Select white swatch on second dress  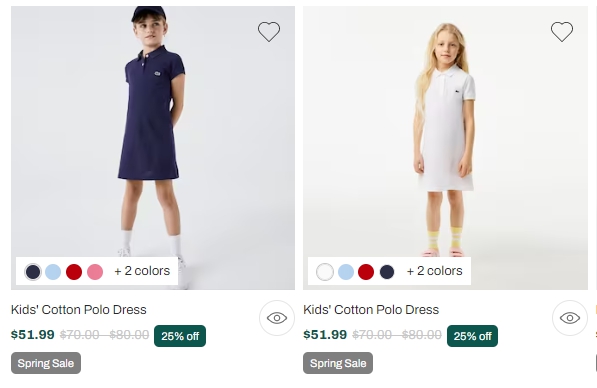tap(325, 272)
